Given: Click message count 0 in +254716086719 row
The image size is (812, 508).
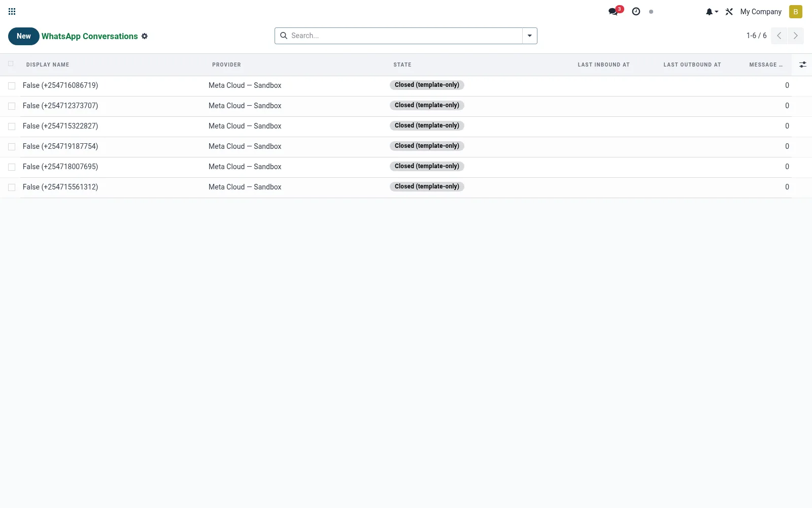Looking at the screenshot, I should click(787, 85).
